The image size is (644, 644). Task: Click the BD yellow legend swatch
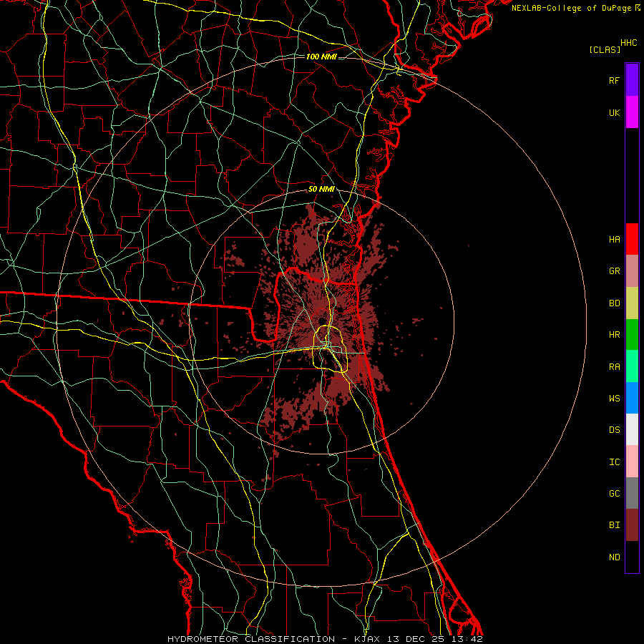[x=632, y=303]
